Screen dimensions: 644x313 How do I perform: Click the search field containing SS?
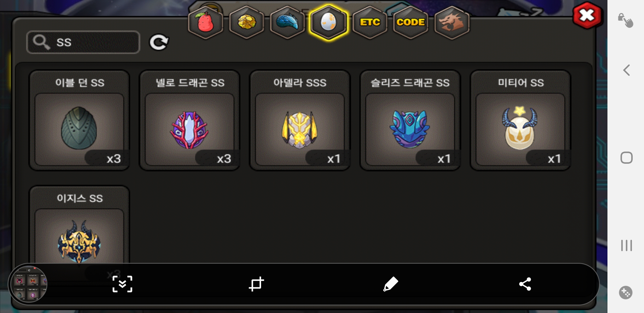click(83, 42)
